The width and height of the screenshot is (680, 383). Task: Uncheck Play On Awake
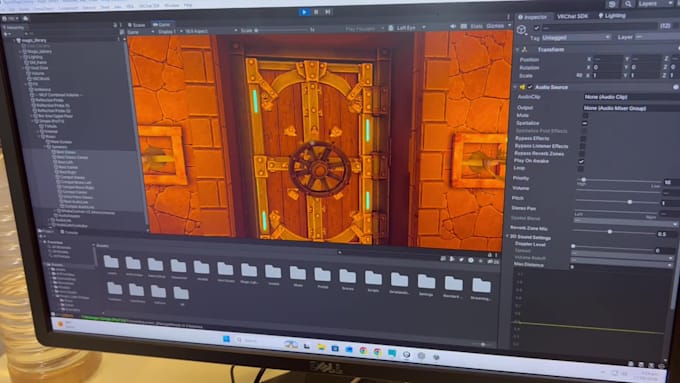(x=581, y=161)
